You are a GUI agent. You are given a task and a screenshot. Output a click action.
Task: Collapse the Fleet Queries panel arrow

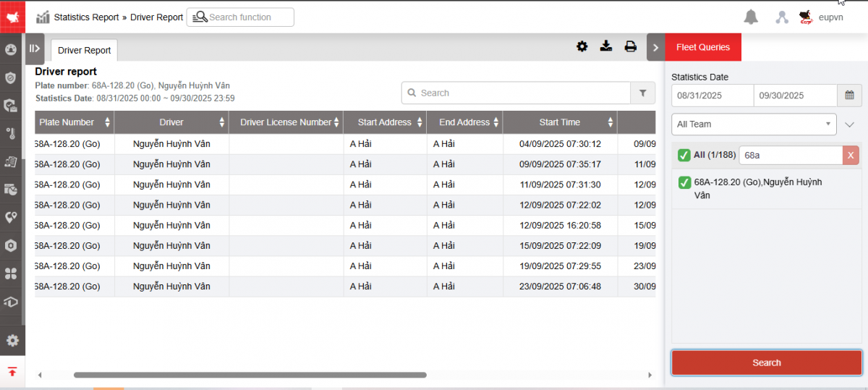[x=655, y=48]
